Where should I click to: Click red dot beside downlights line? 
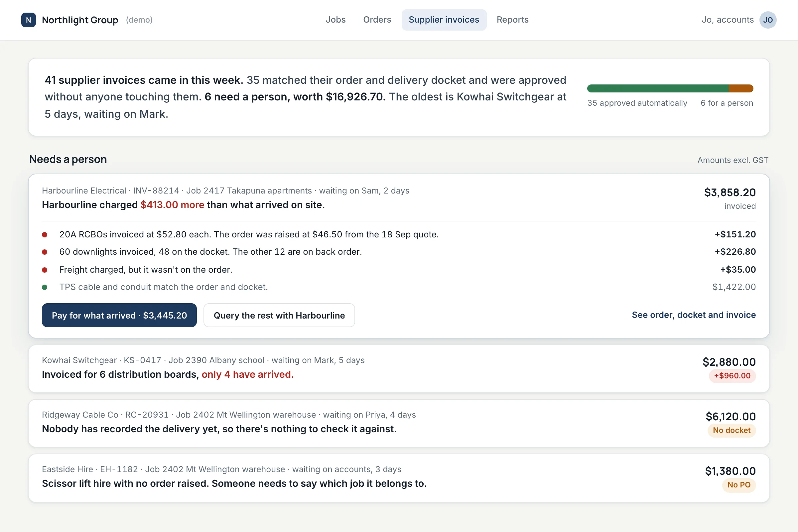tap(45, 252)
